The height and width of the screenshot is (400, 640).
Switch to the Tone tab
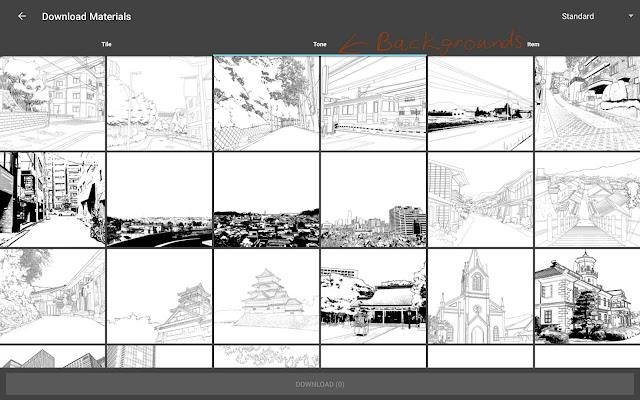tap(320, 44)
